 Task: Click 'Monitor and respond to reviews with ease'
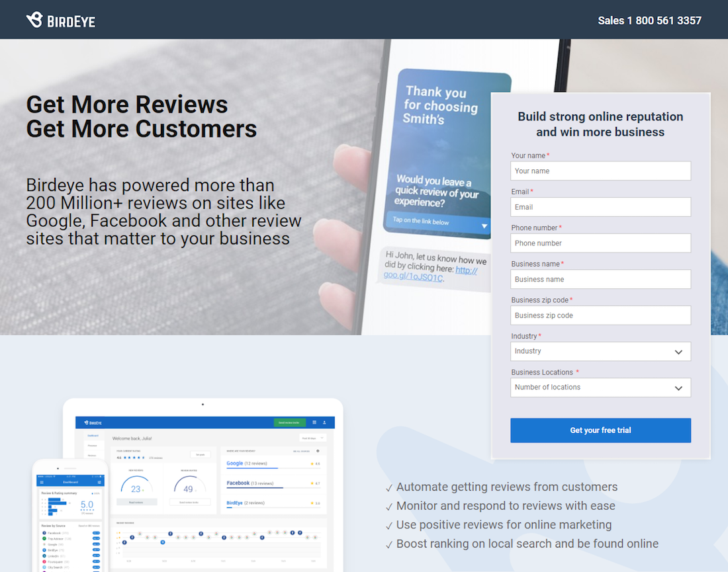pyautogui.click(x=506, y=506)
